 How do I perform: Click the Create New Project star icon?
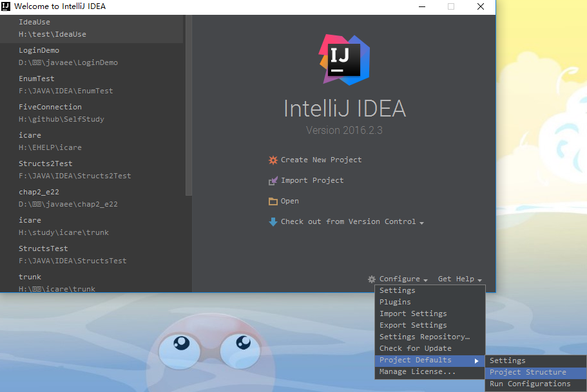[x=274, y=160]
